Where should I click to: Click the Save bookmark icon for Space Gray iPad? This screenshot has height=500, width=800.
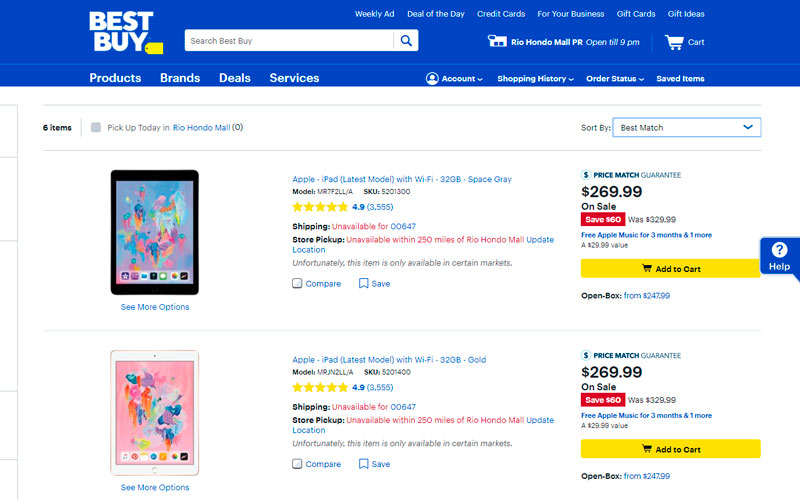[x=364, y=283]
